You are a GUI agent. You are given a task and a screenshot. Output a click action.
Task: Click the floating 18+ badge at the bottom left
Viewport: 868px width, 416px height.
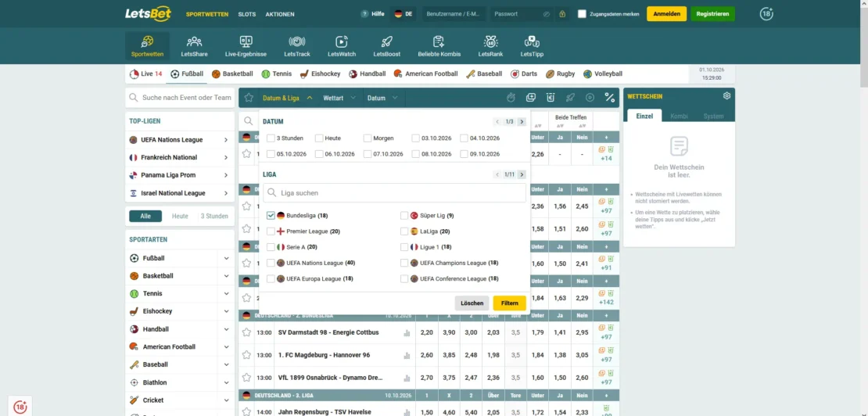tap(20, 407)
